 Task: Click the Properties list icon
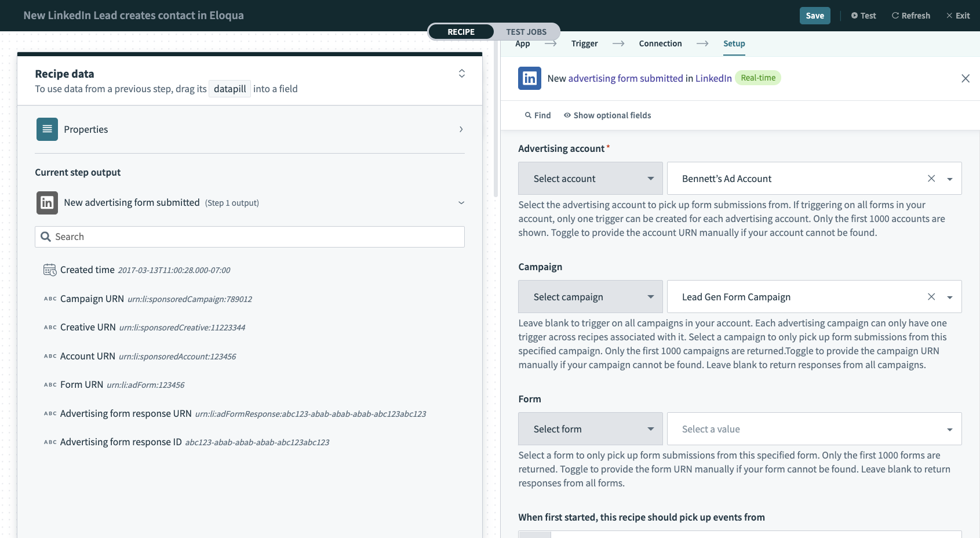pos(47,129)
